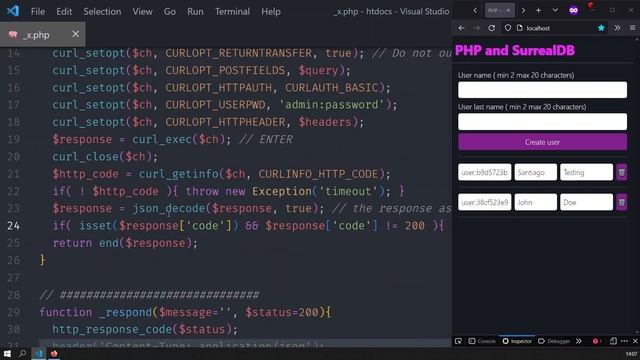Click Firefox taskbar icon
The width and height of the screenshot is (640, 360).
pyautogui.click(x=54, y=353)
